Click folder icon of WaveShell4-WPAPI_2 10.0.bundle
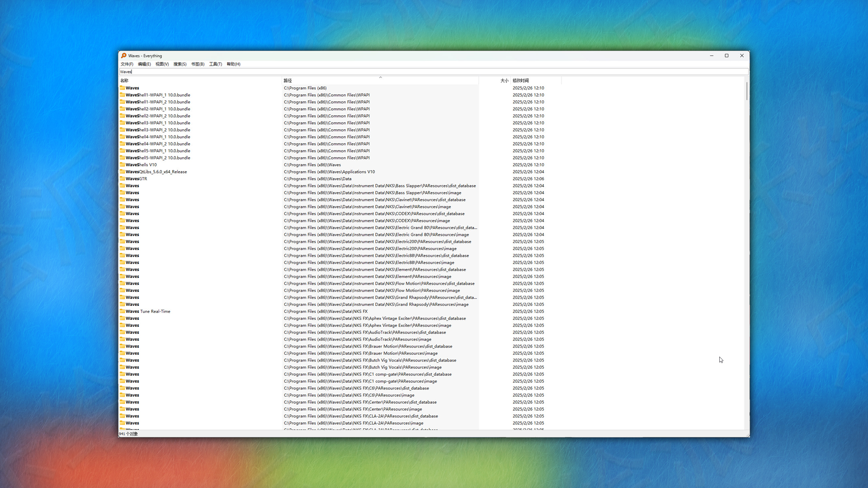Image resolution: width=868 pixels, height=488 pixels. [122, 144]
